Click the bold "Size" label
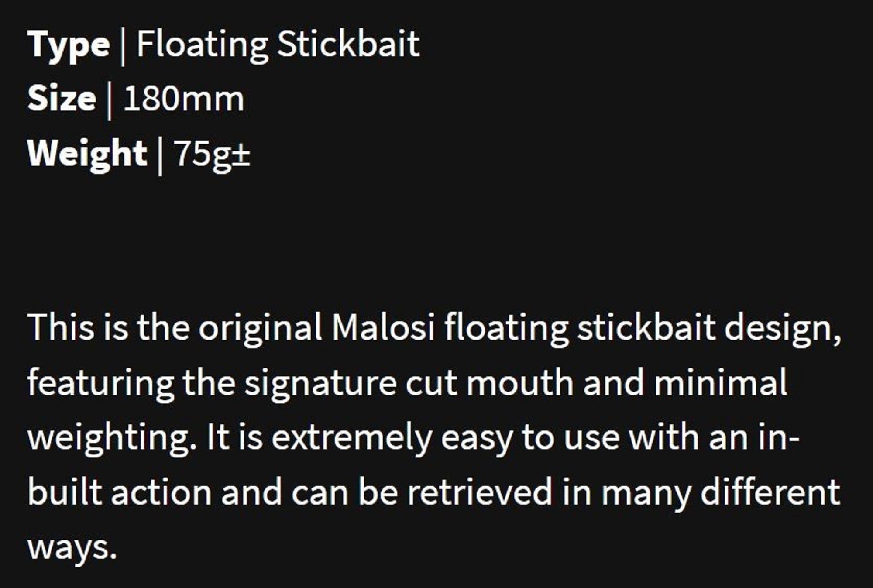The image size is (873, 588). (62, 99)
